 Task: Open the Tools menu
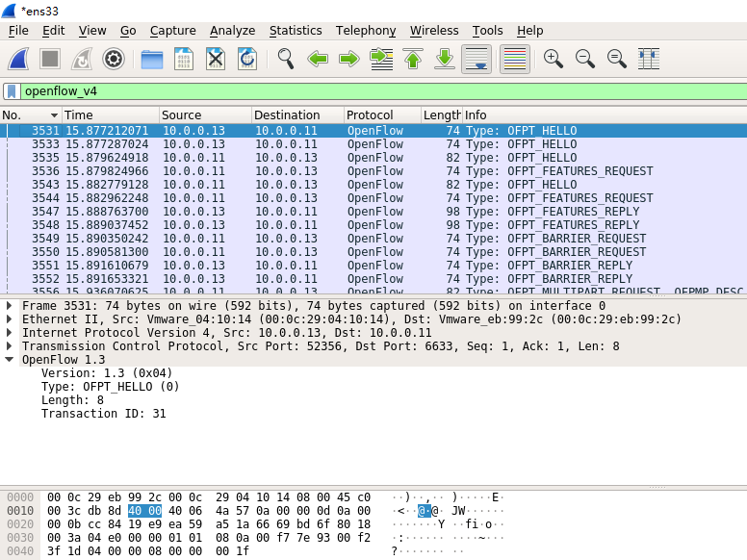tap(487, 31)
